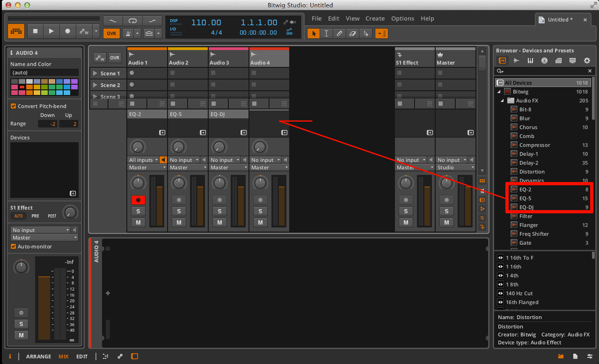Mute the Audio 3 channel

219,222
